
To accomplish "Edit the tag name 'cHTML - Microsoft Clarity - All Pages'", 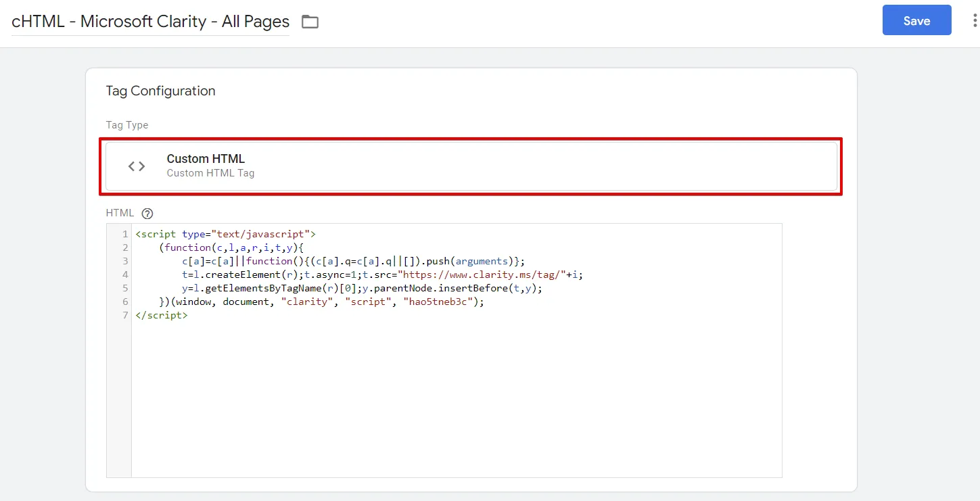I will tap(150, 22).
